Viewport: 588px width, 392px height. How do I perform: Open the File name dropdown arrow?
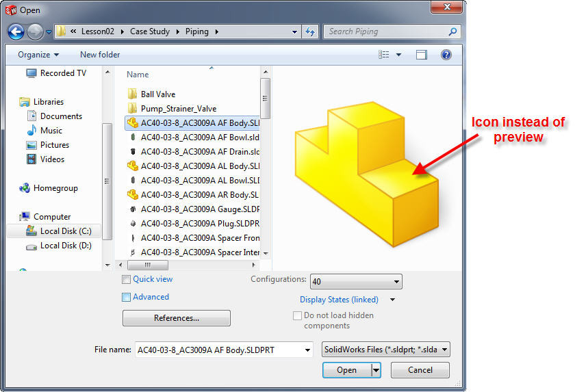tap(307, 350)
